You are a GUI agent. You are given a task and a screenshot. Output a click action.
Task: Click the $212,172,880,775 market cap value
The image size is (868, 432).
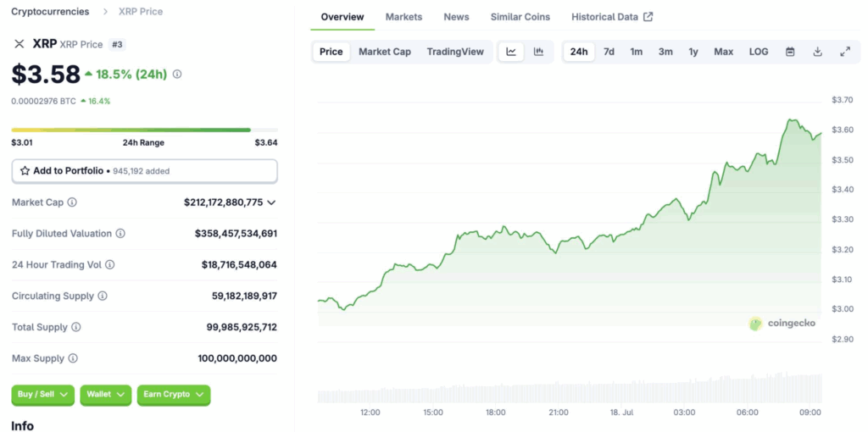pyautogui.click(x=224, y=202)
